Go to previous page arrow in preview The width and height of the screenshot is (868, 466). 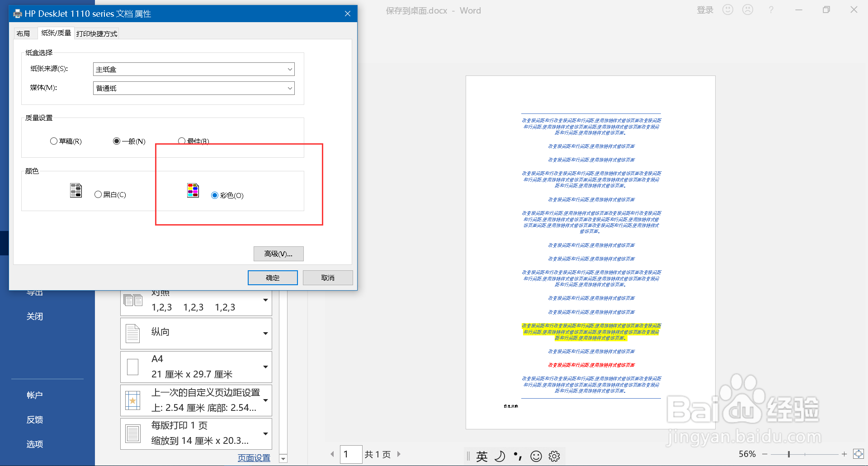(x=332, y=454)
